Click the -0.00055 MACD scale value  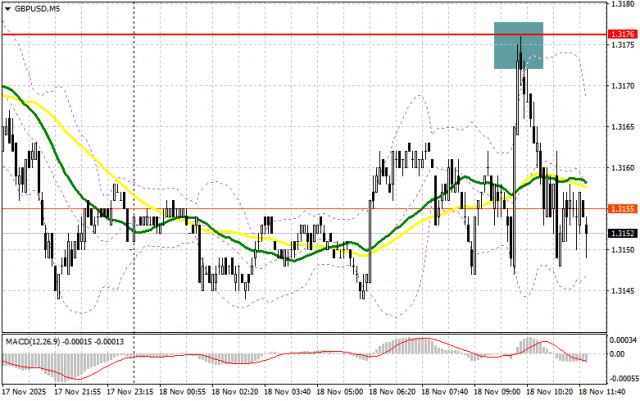pos(623,379)
